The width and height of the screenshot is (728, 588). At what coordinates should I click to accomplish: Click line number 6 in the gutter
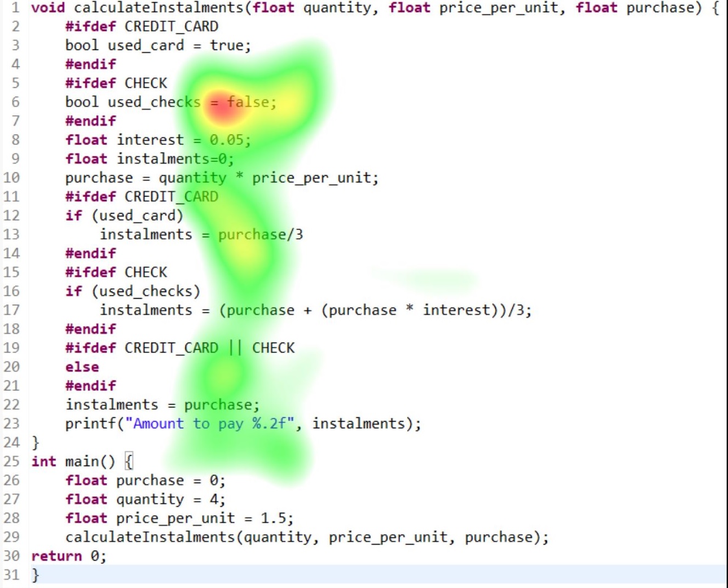tap(15, 102)
